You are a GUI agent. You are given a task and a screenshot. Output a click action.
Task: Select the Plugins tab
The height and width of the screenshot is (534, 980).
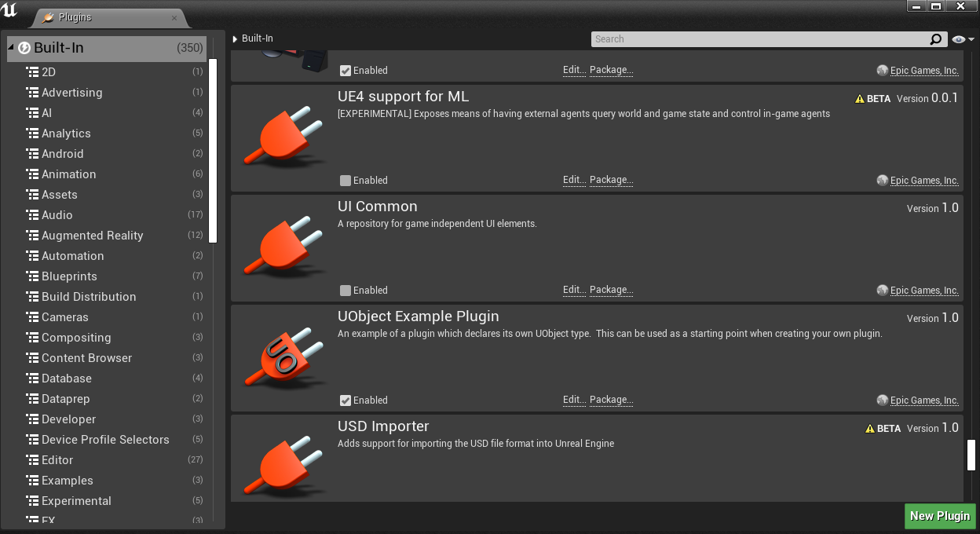click(75, 17)
